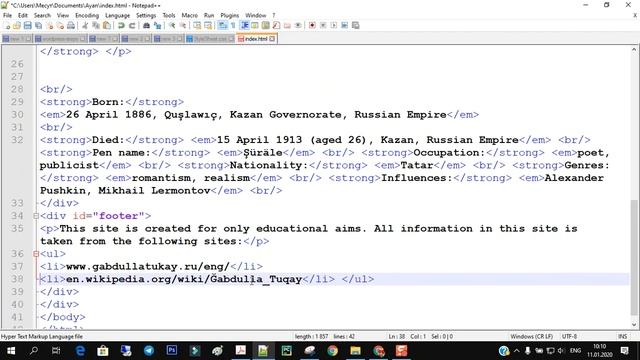Open Telegram from the taskbar
The image size is (640, 360).
click(149, 351)
